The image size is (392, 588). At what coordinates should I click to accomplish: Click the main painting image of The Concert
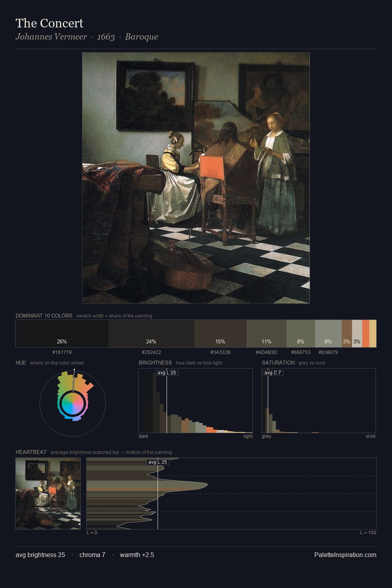(x=196, y=178)
